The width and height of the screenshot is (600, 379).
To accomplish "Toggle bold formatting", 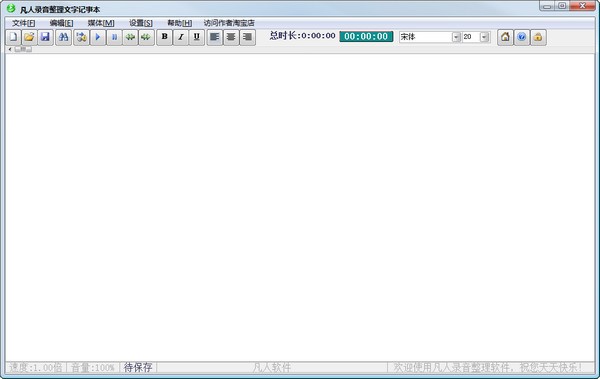I will pyautogui.click(x=165, y=37).
